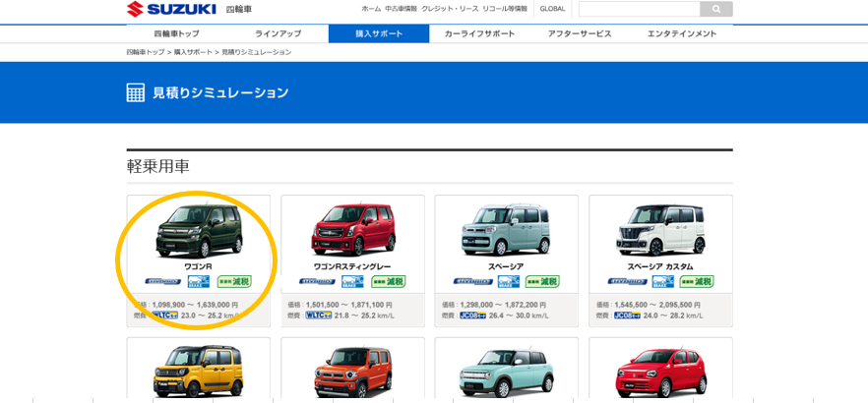Click the 見積りシミュレーション breadcrumb text
The image size is (868, 403).
pos(256,52)
